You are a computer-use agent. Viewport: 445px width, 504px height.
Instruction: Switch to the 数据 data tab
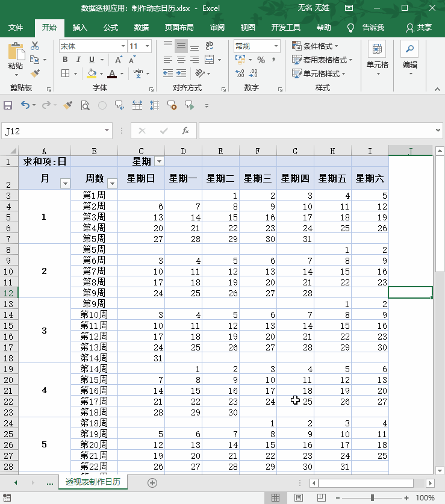click(142, 28)
